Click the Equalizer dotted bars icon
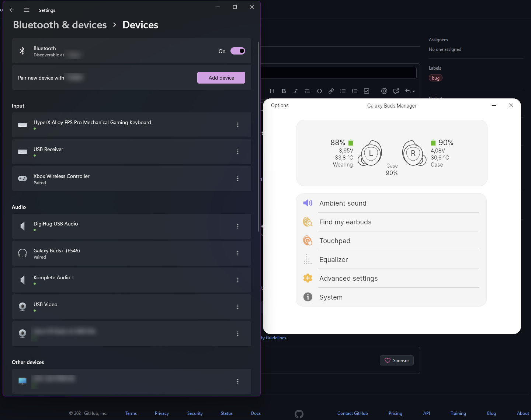 [x=308, y=259]
